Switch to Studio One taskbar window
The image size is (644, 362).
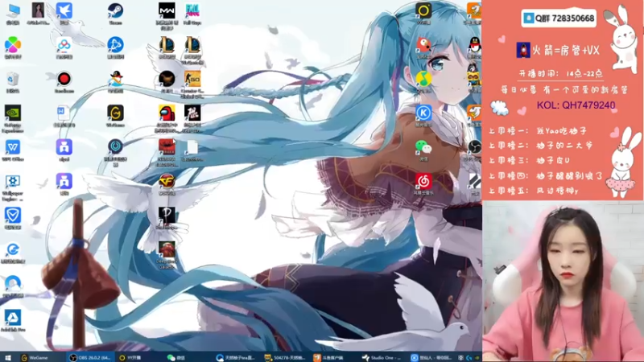(x=382, y=357)
